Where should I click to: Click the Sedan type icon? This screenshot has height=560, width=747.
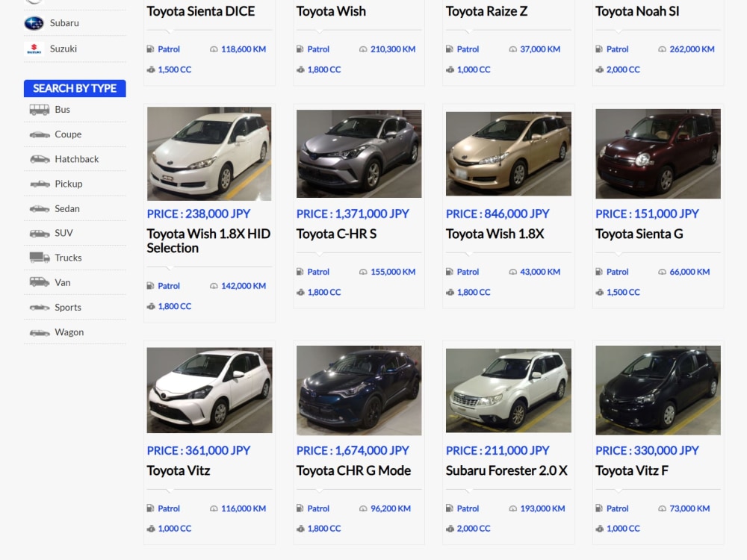(39, 208)
